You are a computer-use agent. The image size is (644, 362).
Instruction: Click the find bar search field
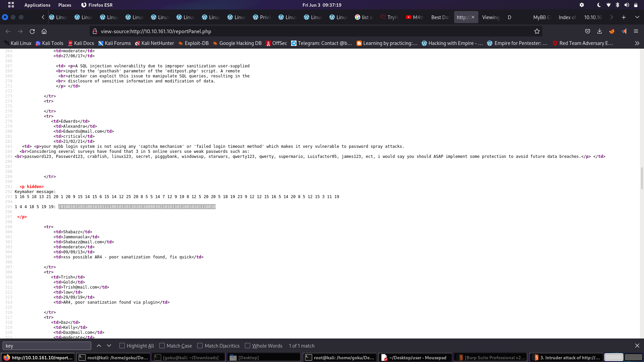click(47, 346)
